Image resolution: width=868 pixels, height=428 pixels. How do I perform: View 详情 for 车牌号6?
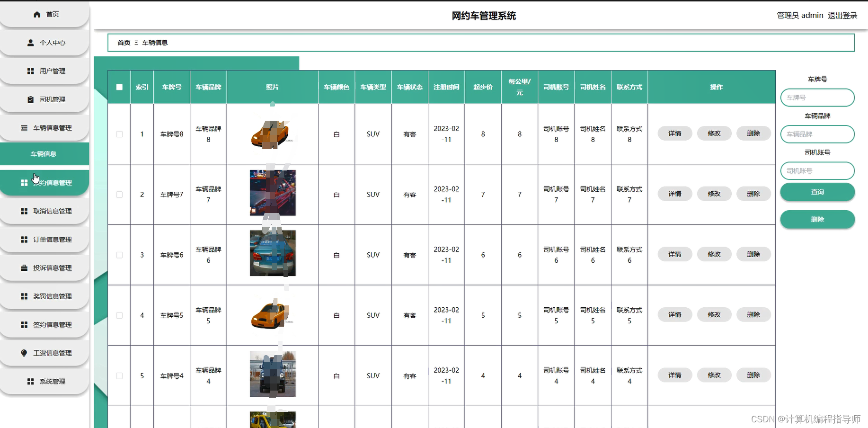coord(675,254)
